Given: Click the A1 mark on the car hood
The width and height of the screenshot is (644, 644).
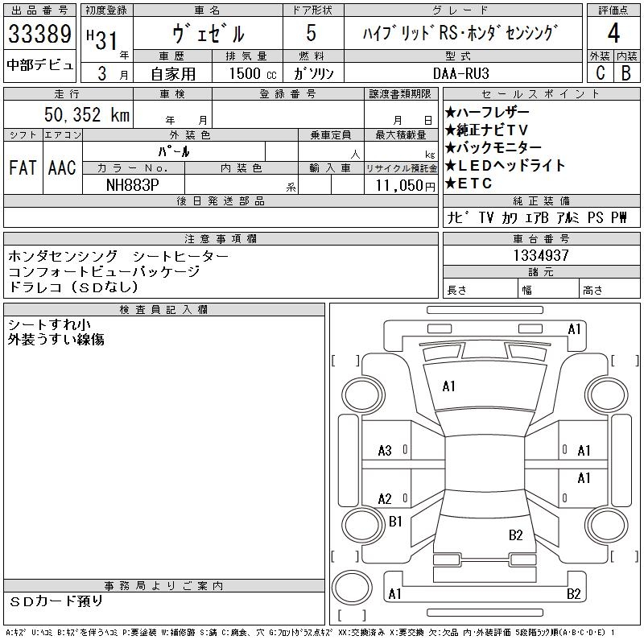Looking at the screenshot, I should coord(449,386).
